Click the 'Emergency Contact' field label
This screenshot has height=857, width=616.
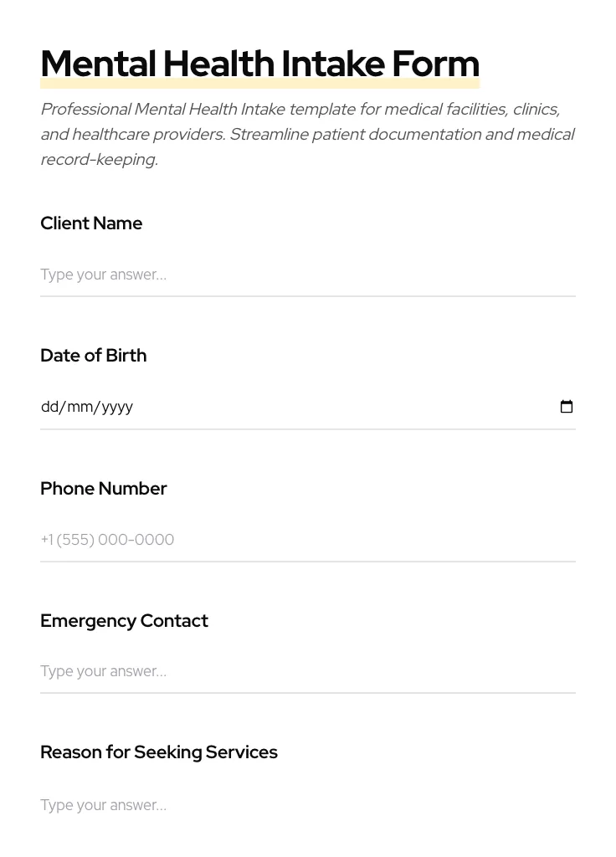click(124, 621)
